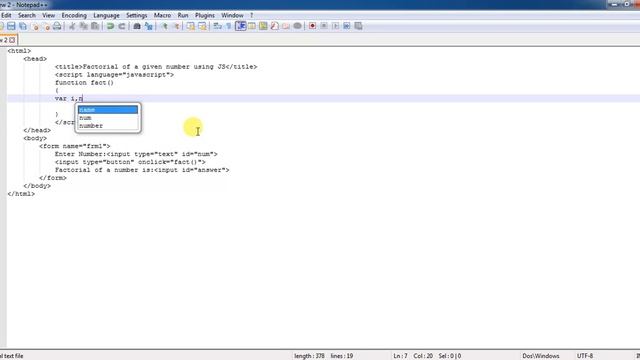Click the Paste clipboard icon

[x=95, y=26]
